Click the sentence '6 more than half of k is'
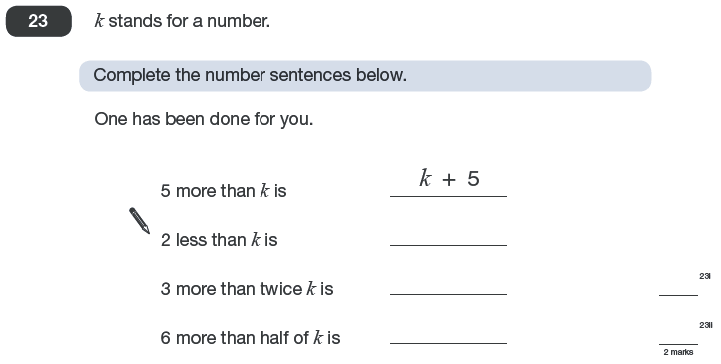 251,338
